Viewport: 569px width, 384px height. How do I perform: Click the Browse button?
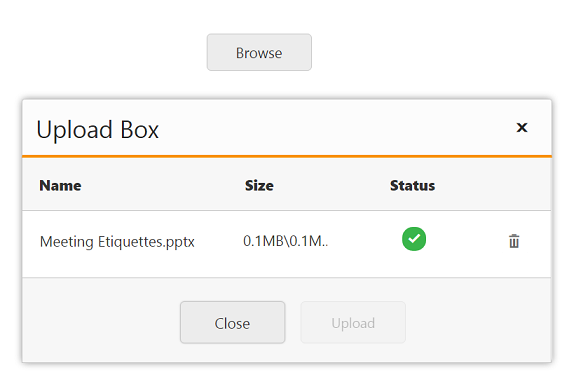coord(259,52)
